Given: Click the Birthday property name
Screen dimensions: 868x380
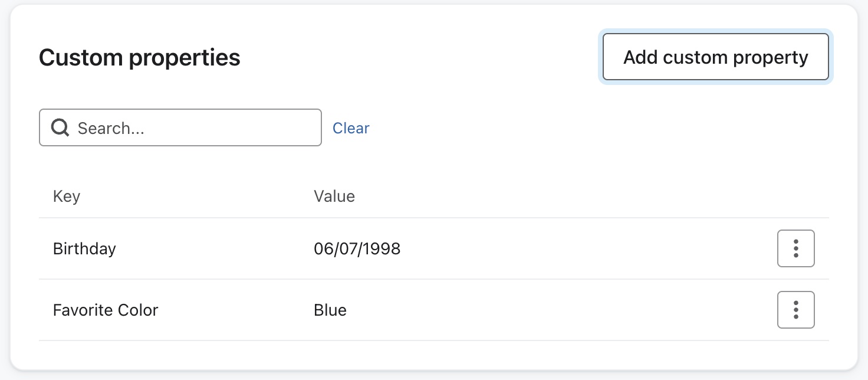Looking at the screenshot, I should pos(84,248).
